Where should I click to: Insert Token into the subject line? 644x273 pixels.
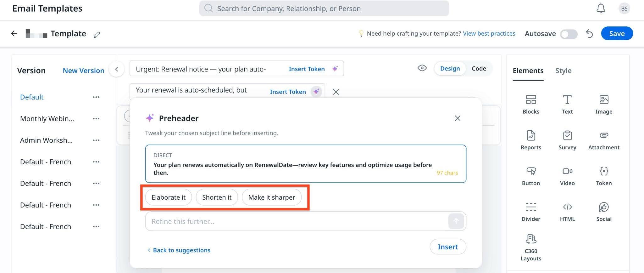(x=307, y=69)
